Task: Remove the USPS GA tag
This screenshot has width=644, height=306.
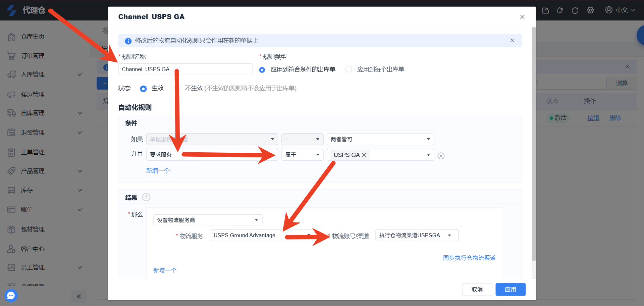Action: (x=364, y=155)
